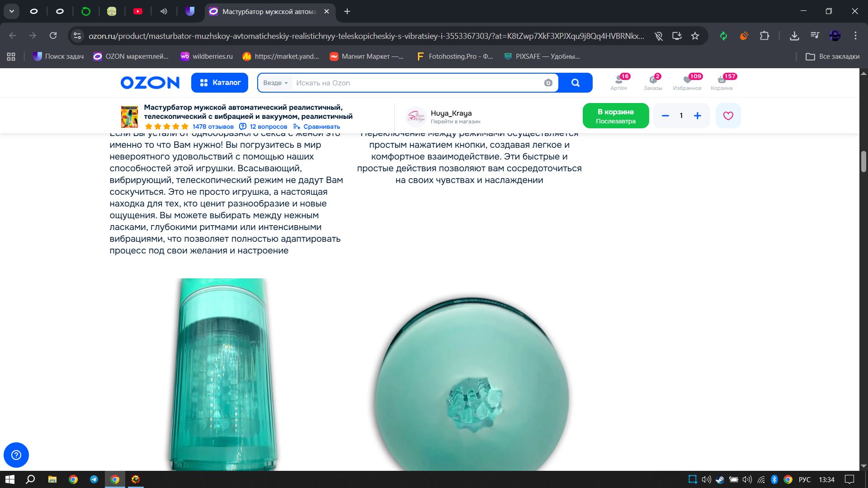
Task: Click the Искать на Ozon search field
Action: click(x=416, y=83)
